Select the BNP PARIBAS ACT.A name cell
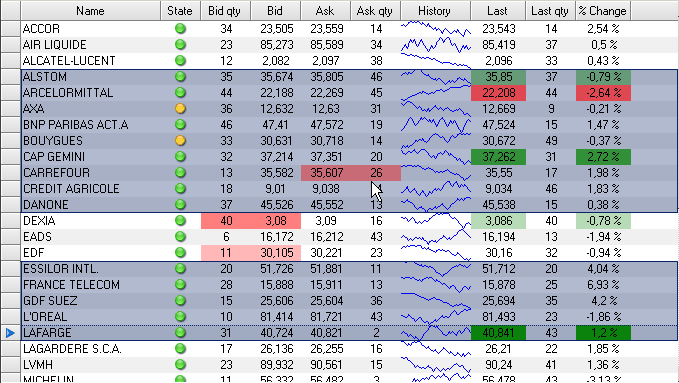Viewport: 679px width, 383px height. [x=91, y=125]
